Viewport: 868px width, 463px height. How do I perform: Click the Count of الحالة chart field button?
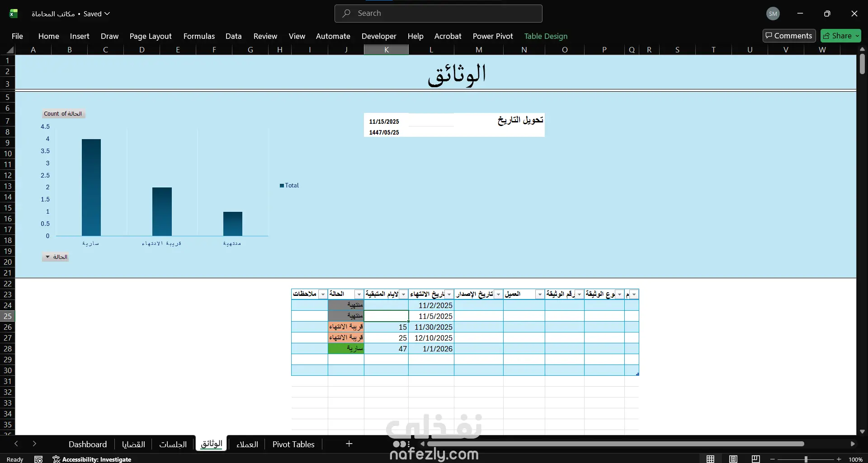coord(63,114)
